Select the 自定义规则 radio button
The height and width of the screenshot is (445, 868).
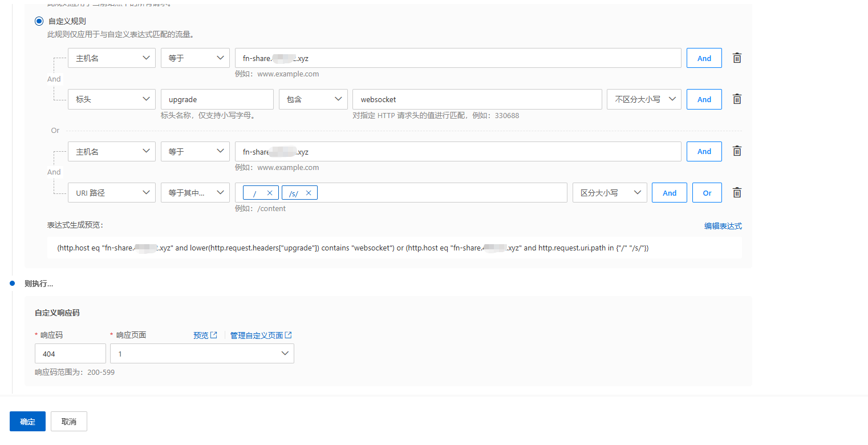coord(39,21)
